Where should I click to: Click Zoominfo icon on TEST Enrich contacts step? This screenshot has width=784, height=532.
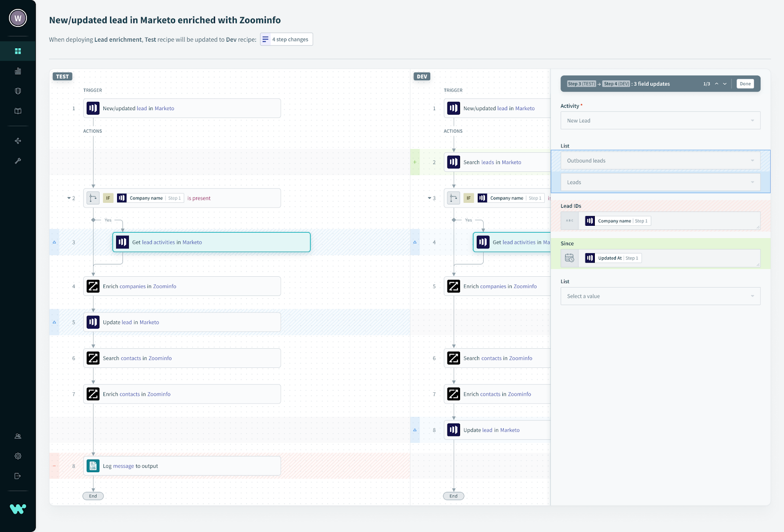[x=93, y=394]
